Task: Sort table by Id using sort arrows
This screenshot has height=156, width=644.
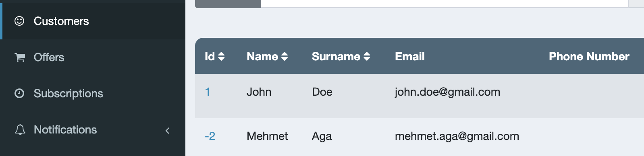Action: tap(221, 57)
